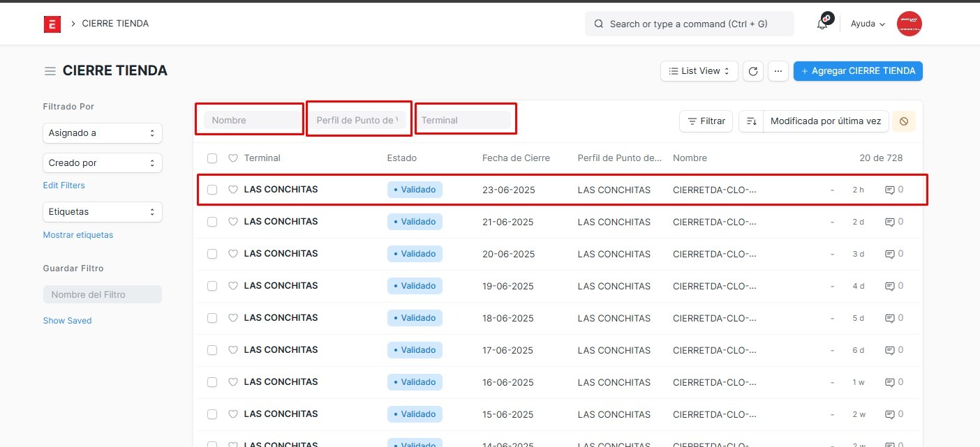Select all rows with header checkbox
Image resolution: width=980 pixels, height=447 pixels.
212,158
